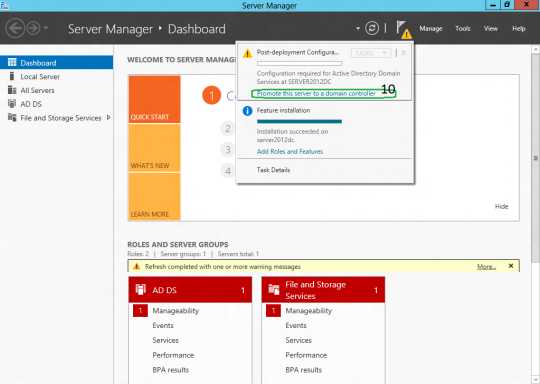Open the Post-deployment task actions dropdown

pos(371,53)
